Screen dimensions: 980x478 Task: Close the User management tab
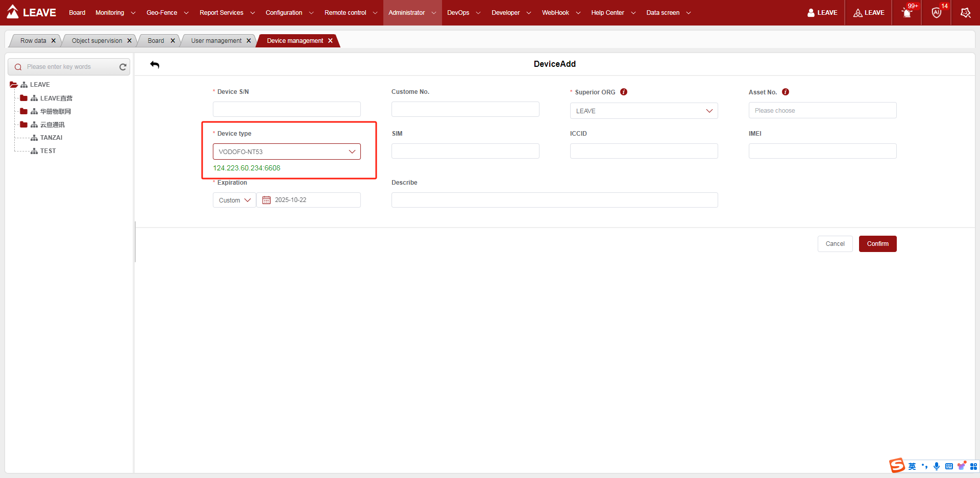pyautogui.click(x=249, y=41)
